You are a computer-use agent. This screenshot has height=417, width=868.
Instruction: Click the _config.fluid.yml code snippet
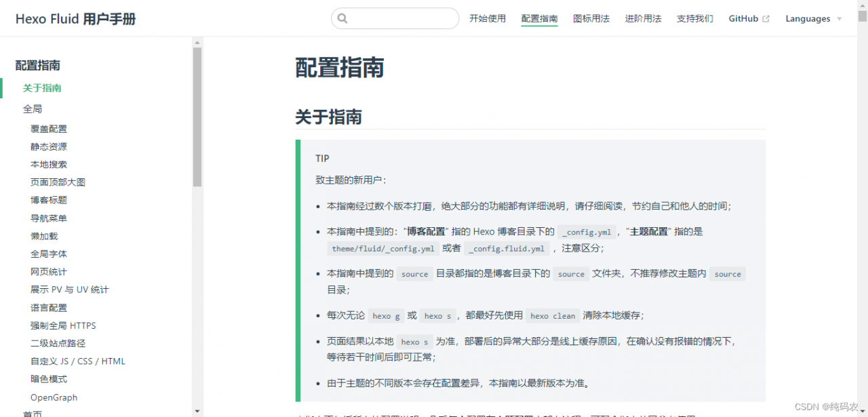click(x=507, y=249)
